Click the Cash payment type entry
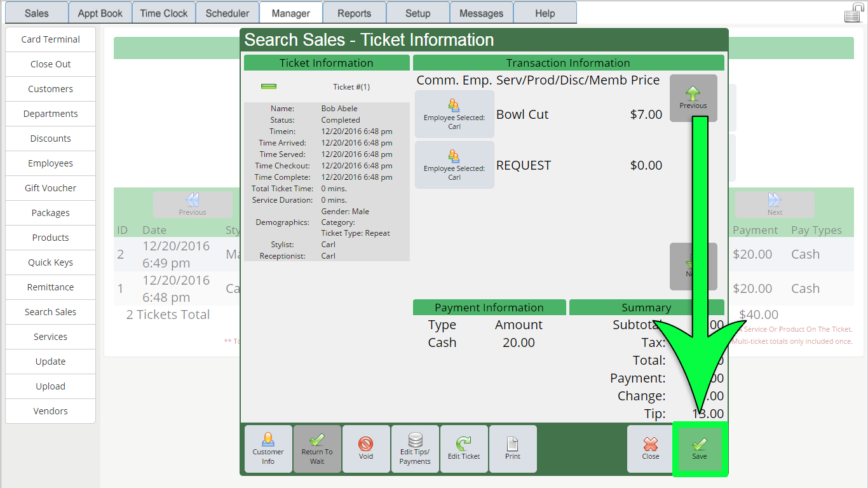The image size is (868, 488). [442, 342]
